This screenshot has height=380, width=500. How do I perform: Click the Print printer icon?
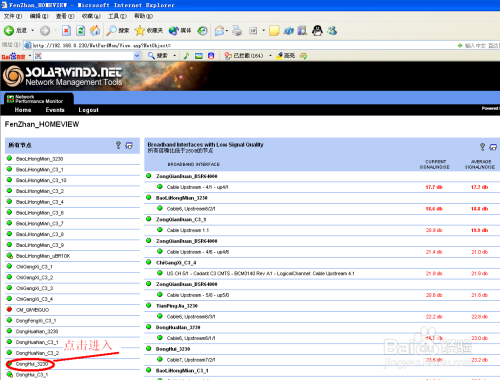point(237,31)
